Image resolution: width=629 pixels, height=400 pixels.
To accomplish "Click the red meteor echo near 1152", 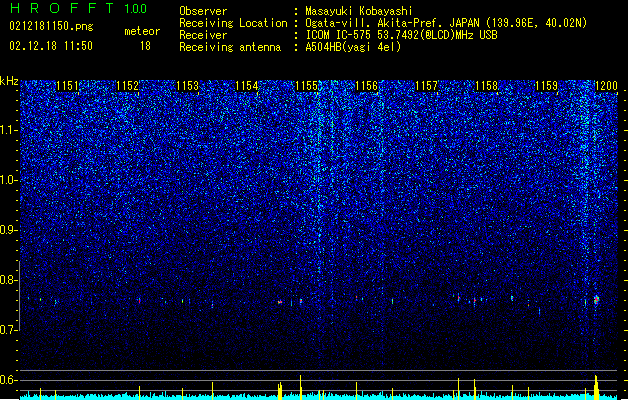I will (139, 300).
